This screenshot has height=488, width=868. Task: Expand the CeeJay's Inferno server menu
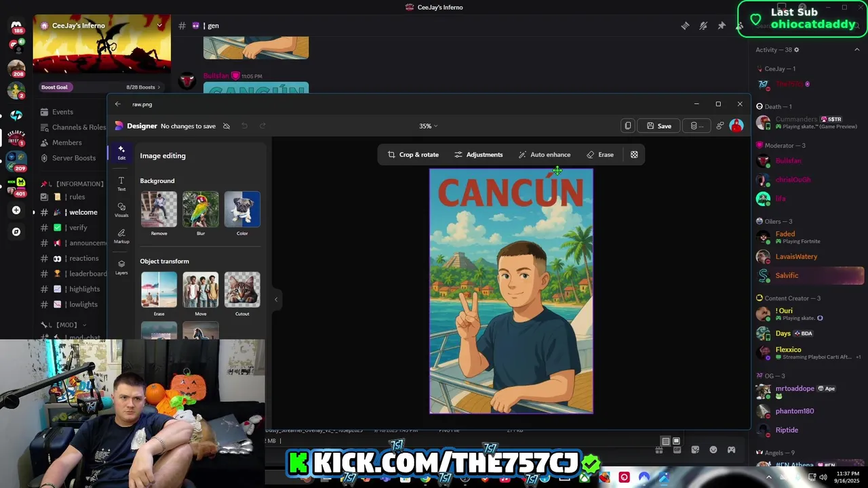(x=159, y=26)
